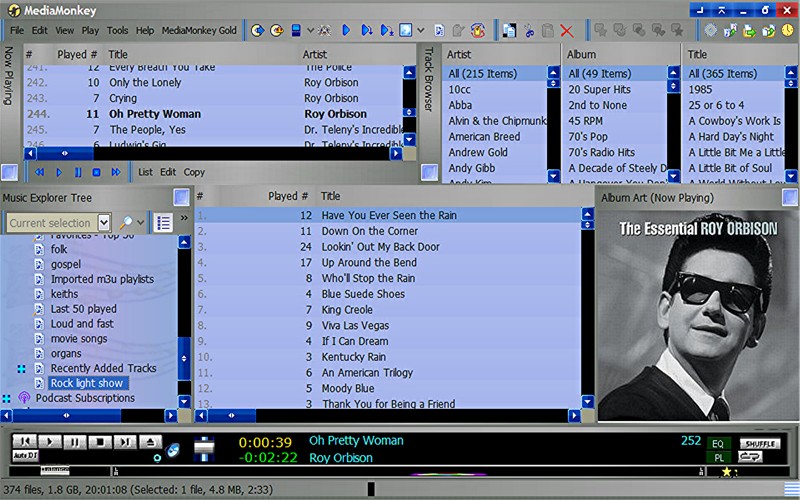The height and width of the screenshot is (500, 800).
Task: Click the player Pause button
Action: (75, 442)
